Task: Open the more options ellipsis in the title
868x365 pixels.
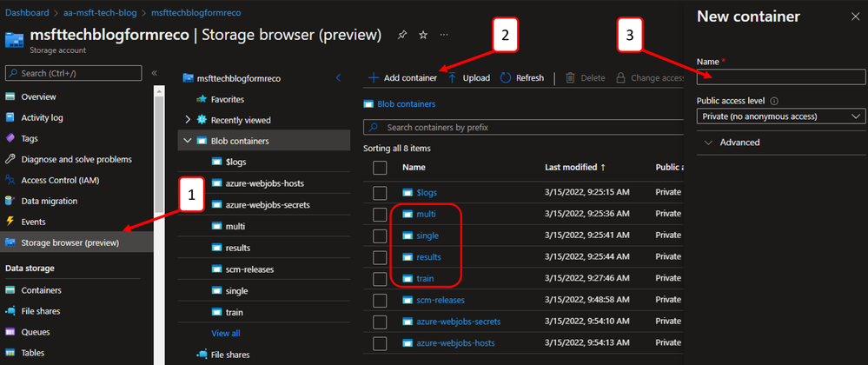Action: [444, 35]
